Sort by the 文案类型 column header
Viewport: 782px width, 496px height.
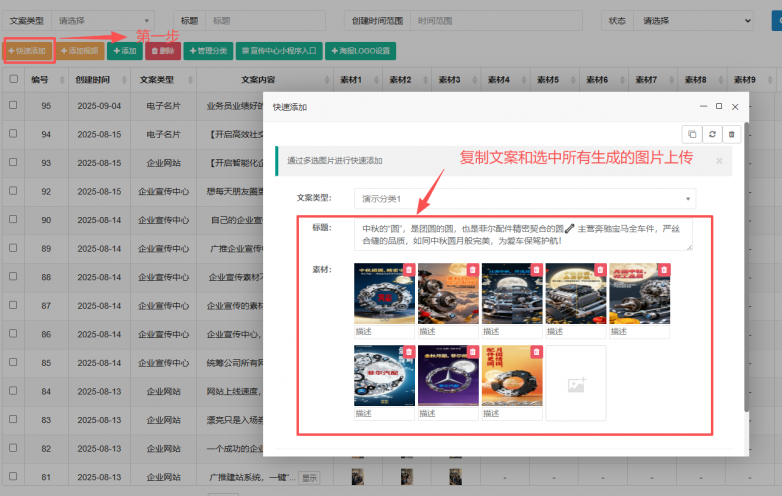coord(164,80)
